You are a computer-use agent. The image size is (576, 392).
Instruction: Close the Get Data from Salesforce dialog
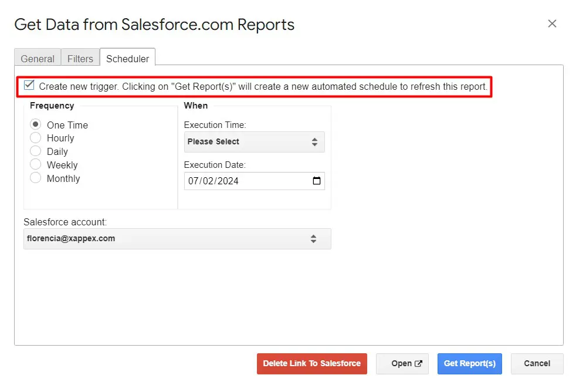pos(551,23)
